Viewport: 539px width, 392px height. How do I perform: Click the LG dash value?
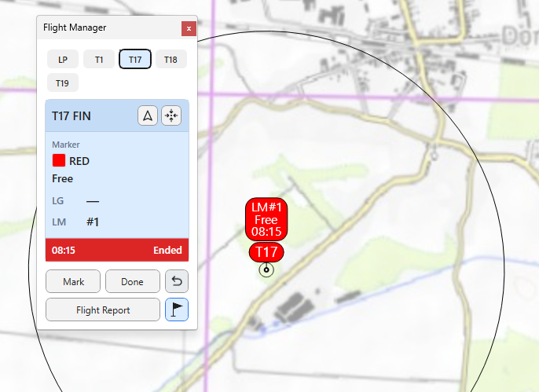point(93,201)
